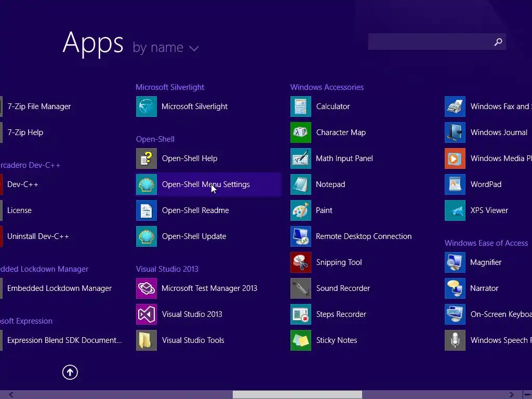Open Expression Blend SDK Document entry
Screen dimensions: 532x399
(x=64, y=340)
